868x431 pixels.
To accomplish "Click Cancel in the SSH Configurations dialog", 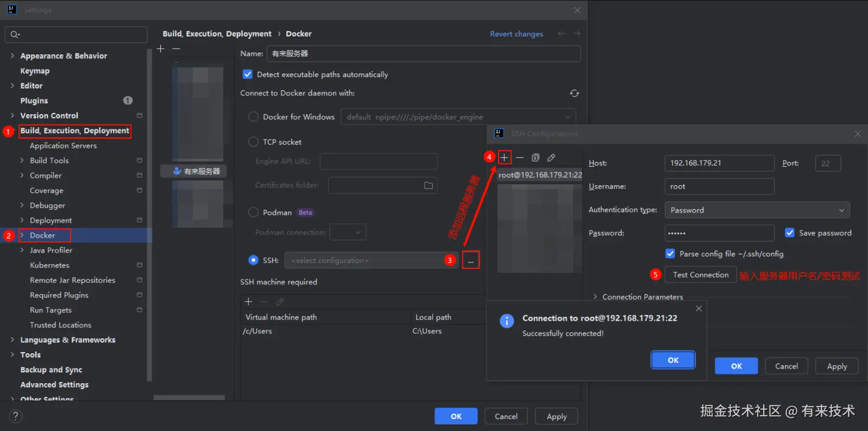I will (787, 366).
